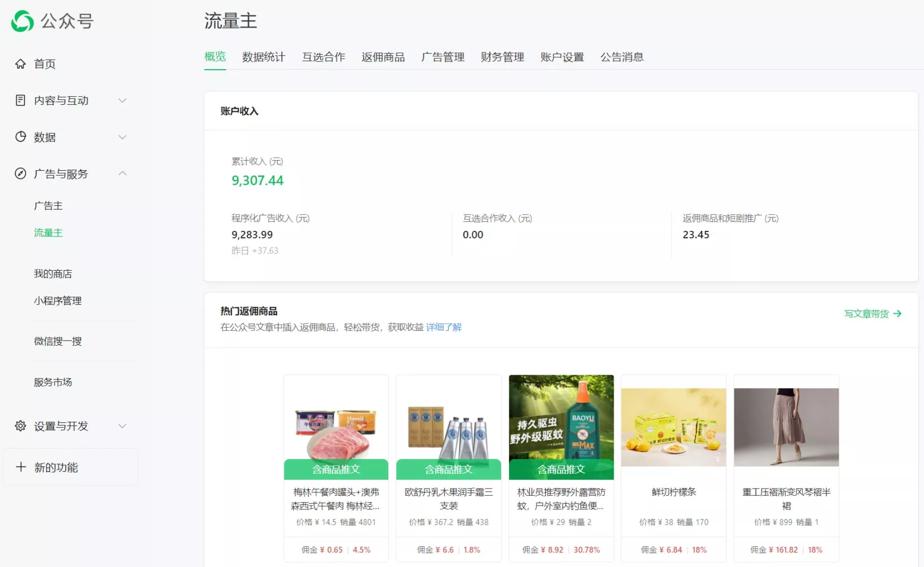Screen dimensions: 924x567
Task: Click the 设置与开发 gear icon
Action: (20, 426)
